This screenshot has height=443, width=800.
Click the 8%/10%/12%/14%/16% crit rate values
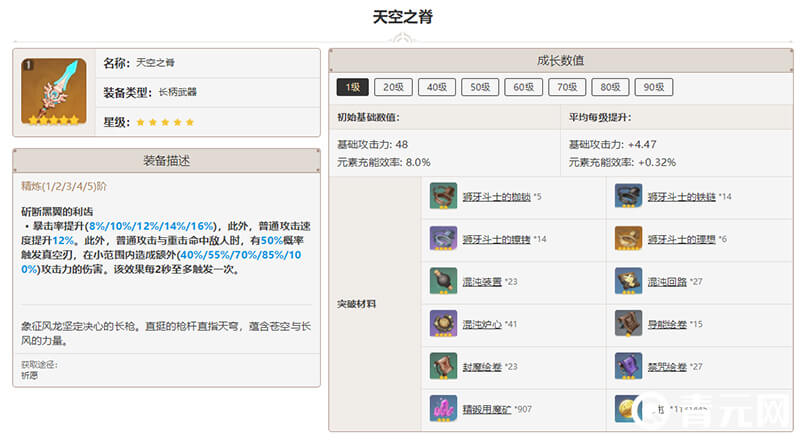tap(151, 226)
